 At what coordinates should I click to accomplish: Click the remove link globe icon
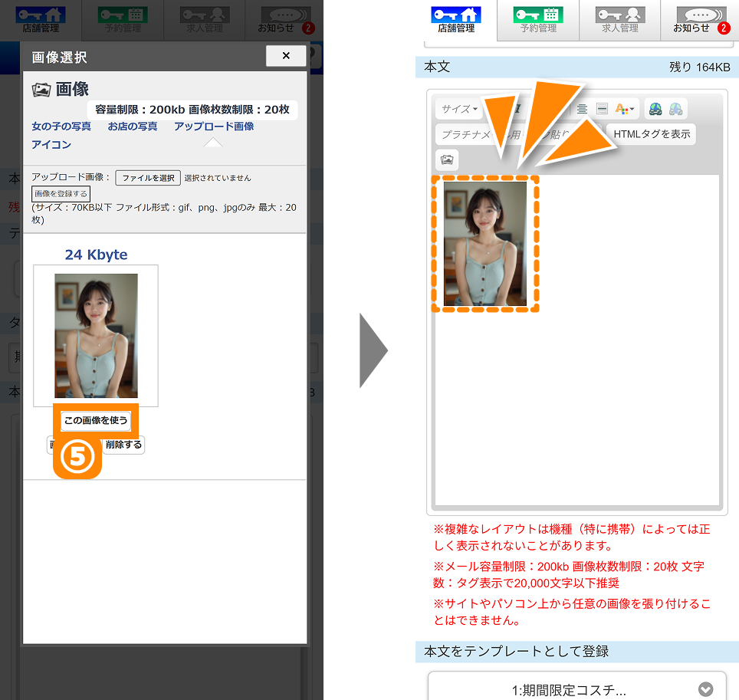click(x=675, y=109)
